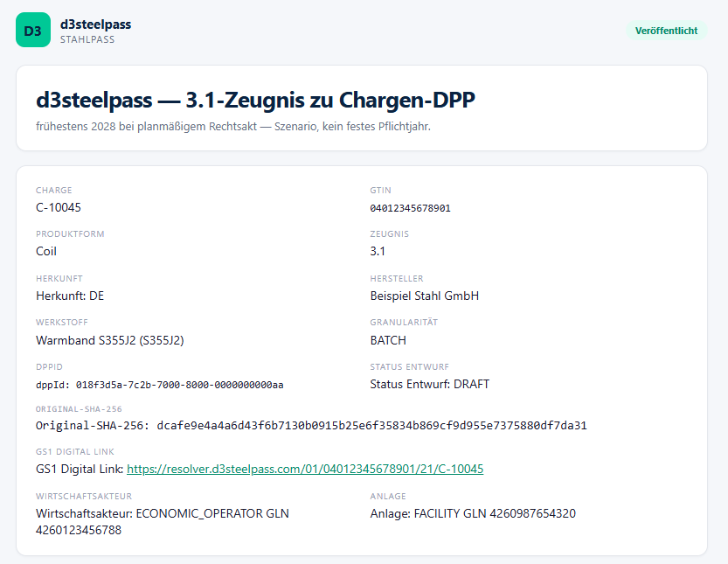Click the DPPID label
The image size is (728, 564).
(x=49, y=366)
